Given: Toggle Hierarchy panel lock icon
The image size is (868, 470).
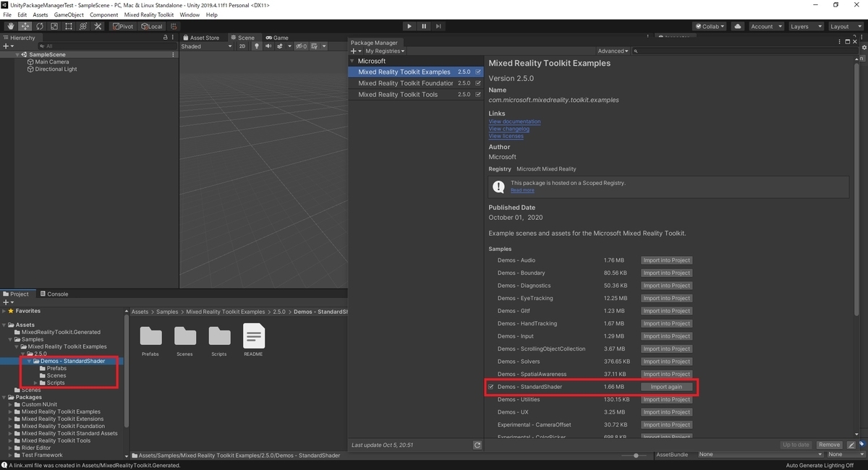Looking at the screenshot, I should tap(165, 38).
